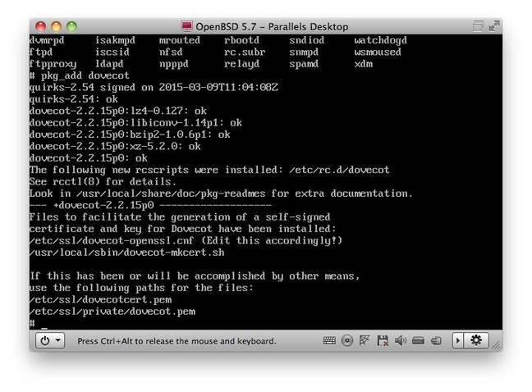Close the OpenBSD 5.7 window with red button
Image resolution: width=532 pixels, height=392 pixels.
pos(41,26)
